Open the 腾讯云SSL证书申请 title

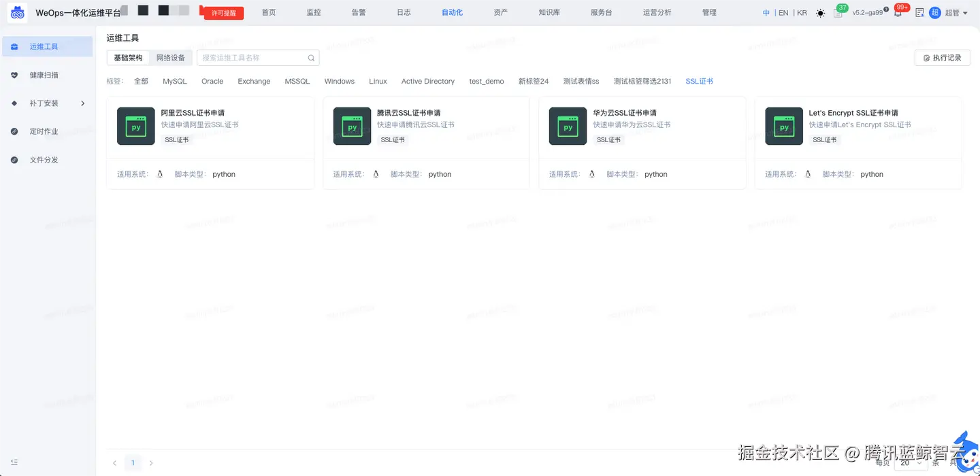point(409,113)
